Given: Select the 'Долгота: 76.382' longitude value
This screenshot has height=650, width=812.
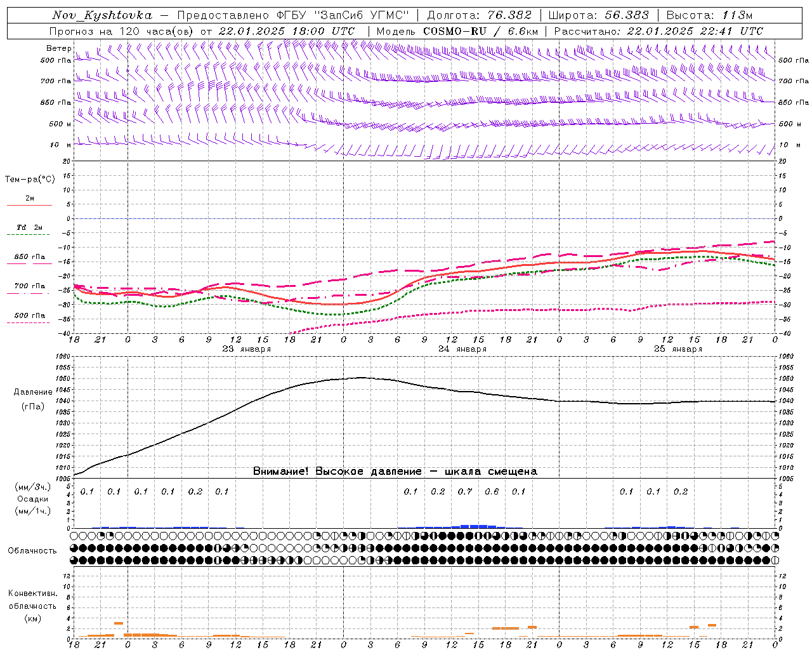Looking at the screenshot, I should [479, 15].
